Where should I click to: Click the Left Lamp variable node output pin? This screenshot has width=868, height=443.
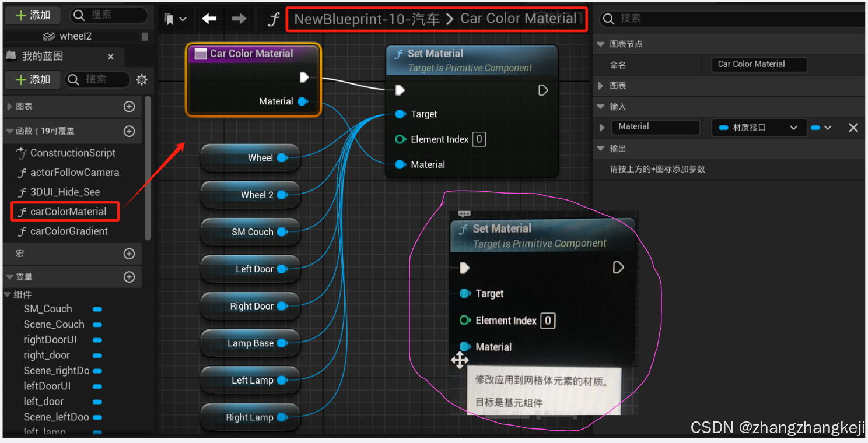click(282, 380)
